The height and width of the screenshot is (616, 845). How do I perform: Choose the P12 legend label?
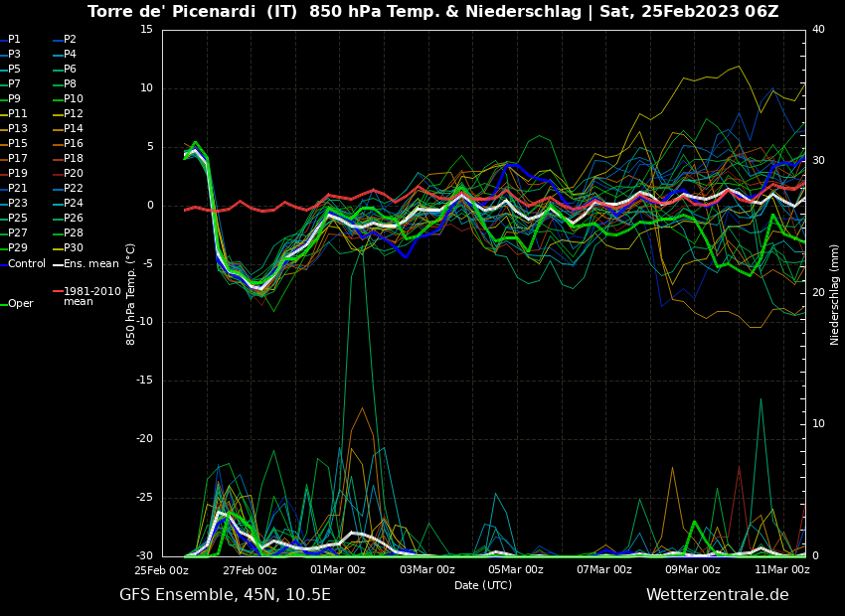coord(74,113)
